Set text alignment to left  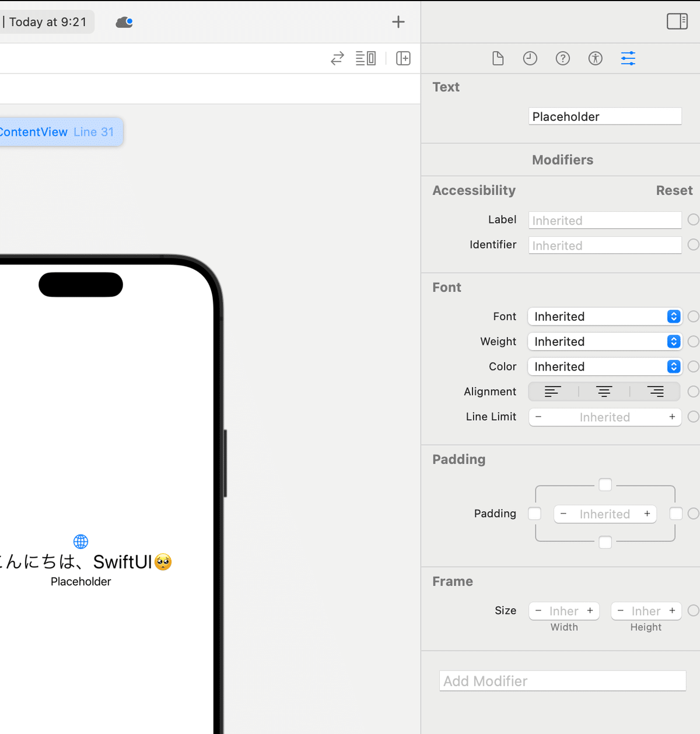pyautogui.click(x=553, y=392)
